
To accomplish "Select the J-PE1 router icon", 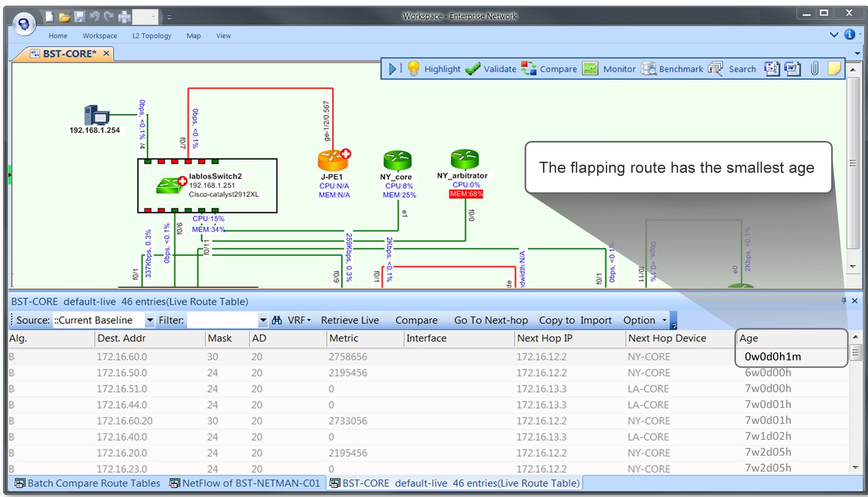I will click(334, 160).
